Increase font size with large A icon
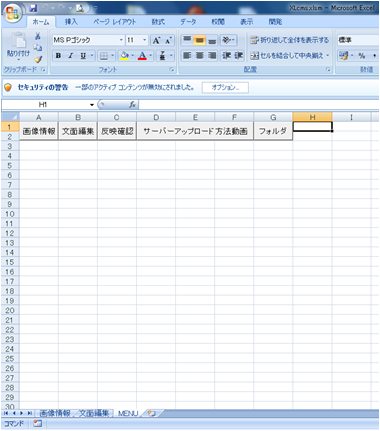Screen dimensions: 380x431 click(x=156, y=41)
